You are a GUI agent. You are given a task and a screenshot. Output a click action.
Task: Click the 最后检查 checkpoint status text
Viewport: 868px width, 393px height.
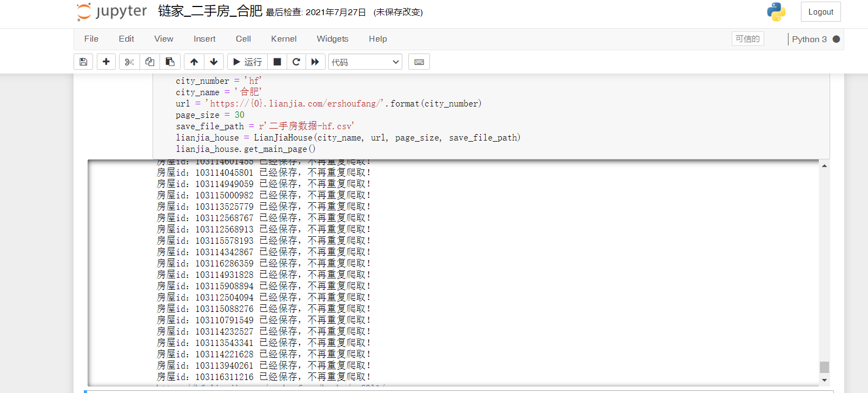316,12
